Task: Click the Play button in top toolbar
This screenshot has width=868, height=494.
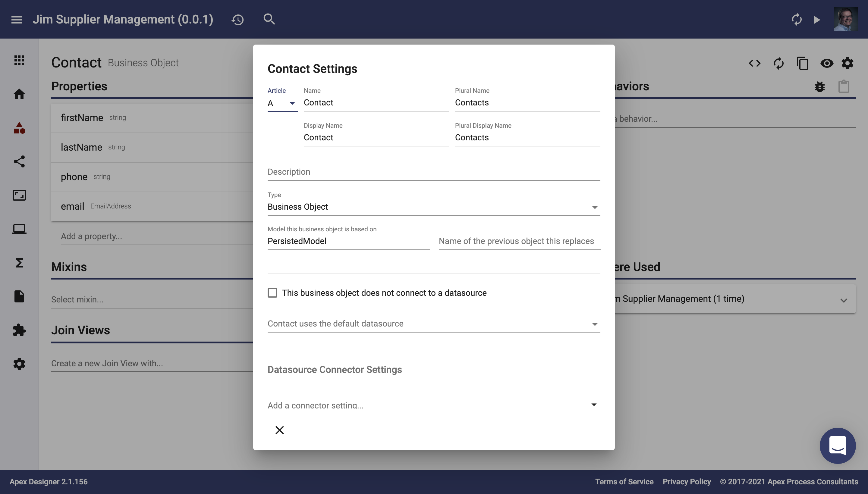Action: (816, 19)
